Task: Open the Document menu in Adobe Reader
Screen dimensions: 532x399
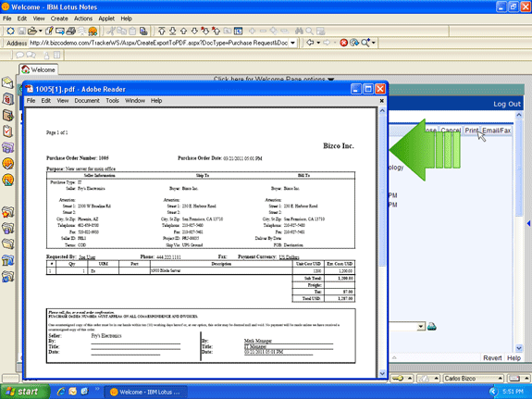Action: 87,101
